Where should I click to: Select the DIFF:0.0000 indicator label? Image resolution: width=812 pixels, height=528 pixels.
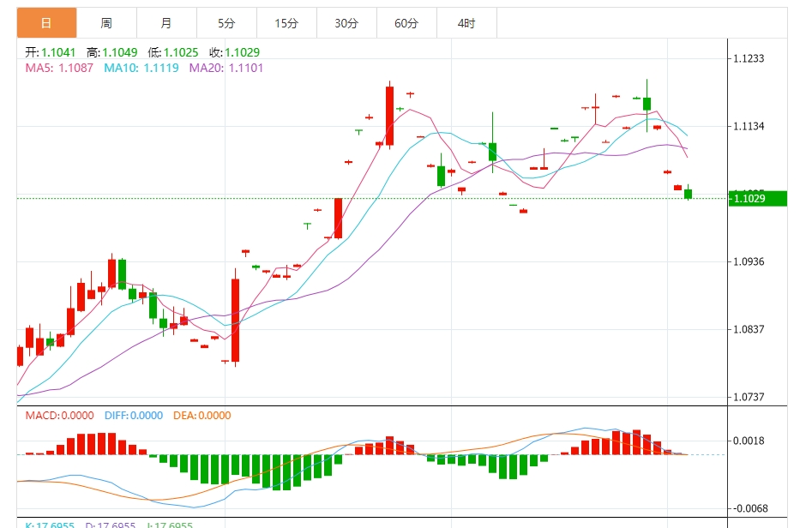coord(134,415)
